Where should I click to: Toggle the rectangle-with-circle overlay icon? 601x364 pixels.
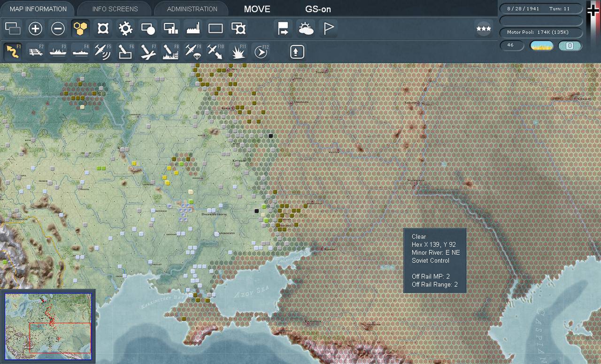point(148,29)
